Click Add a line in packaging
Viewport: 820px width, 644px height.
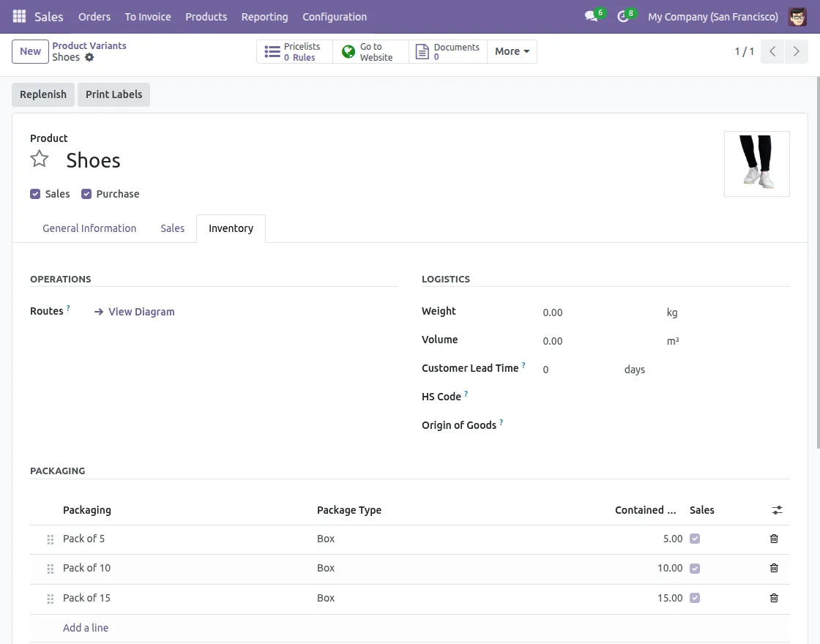click(x=86, y=628)
